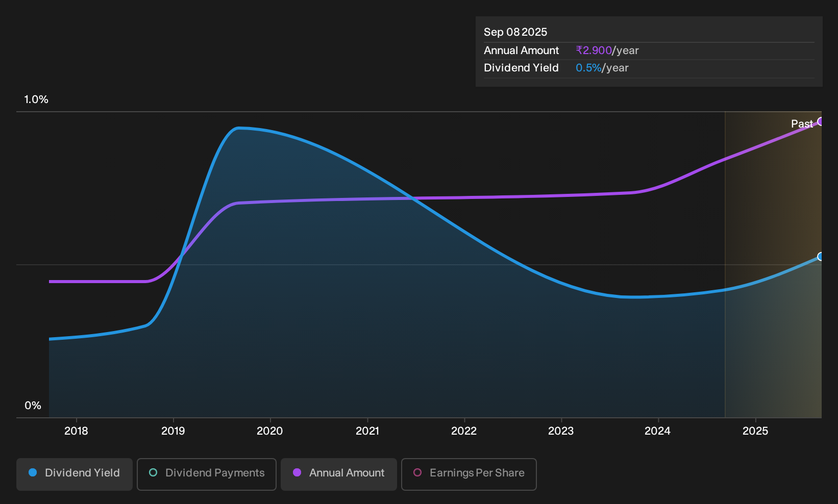838x504 pixels.
Task: Click the pink Earnings Per Share circle icon
Action: pyautogui.click(x=417, y=473)
